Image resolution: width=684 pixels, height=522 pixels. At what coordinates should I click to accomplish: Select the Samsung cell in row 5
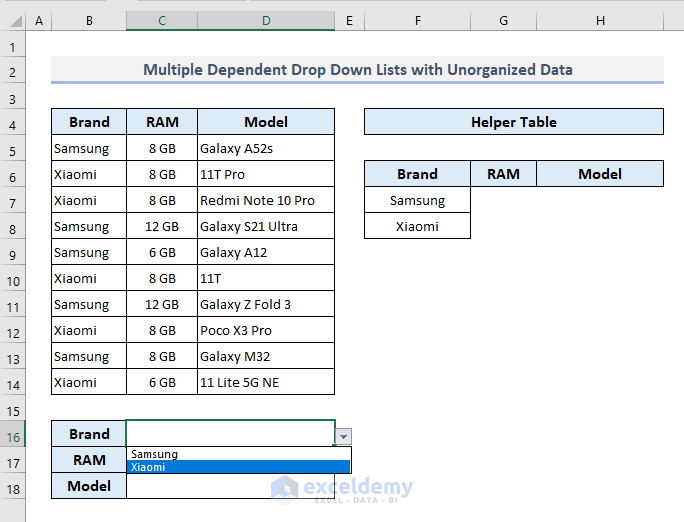tap(89, 148)
